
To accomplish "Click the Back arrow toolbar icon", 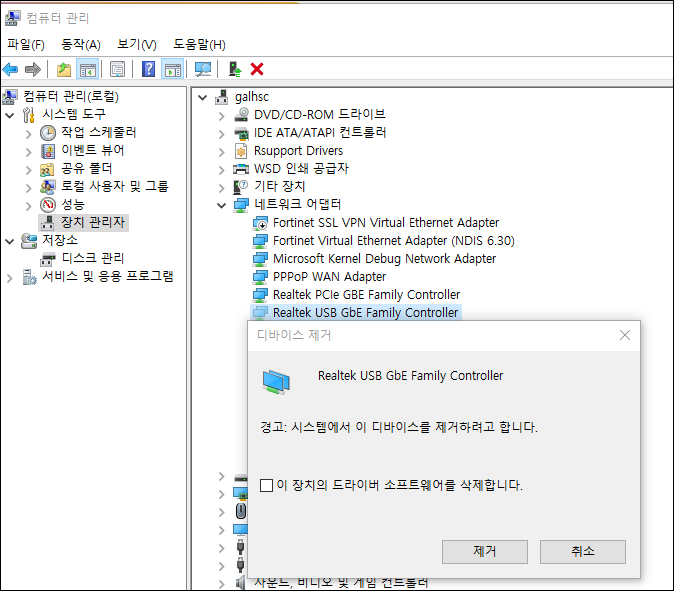I will [x=11, y=69].
